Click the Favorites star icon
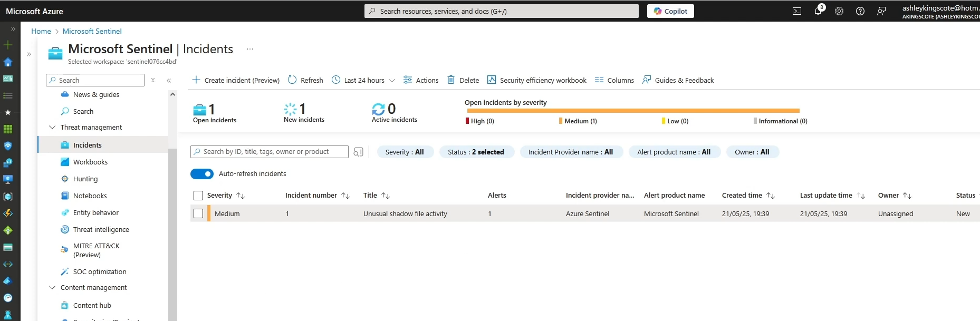 (x=8, y=112)
